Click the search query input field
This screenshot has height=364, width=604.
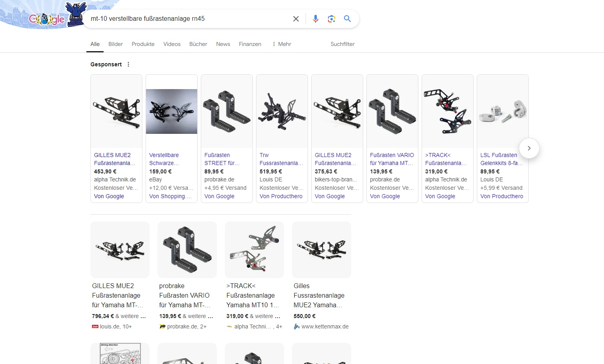tap(188, 19)
